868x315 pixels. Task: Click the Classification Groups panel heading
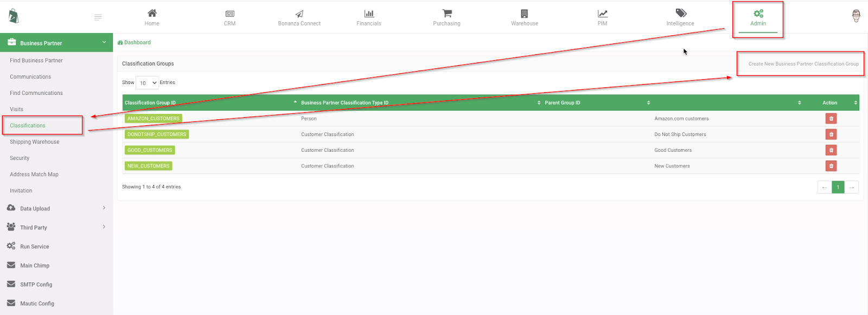[x=148, y=63]
